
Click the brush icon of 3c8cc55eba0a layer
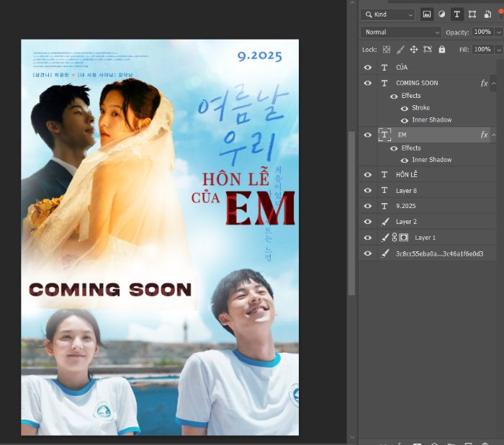point(384,253)
